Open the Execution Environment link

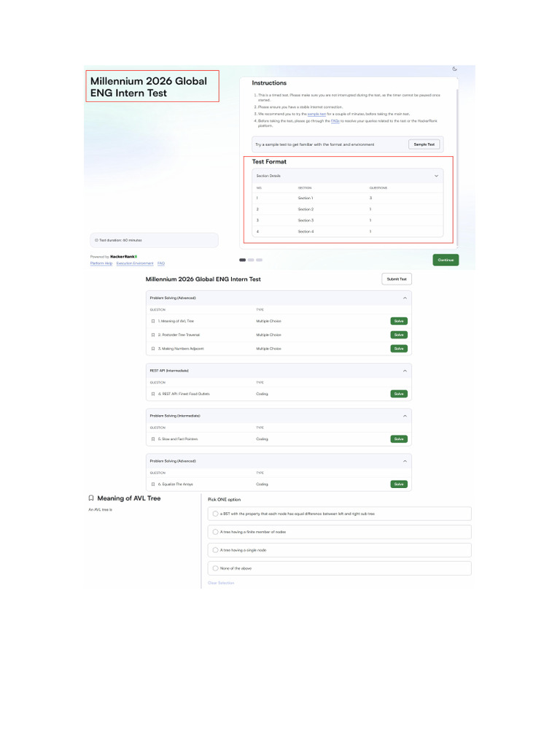click(x=135, y=263)
